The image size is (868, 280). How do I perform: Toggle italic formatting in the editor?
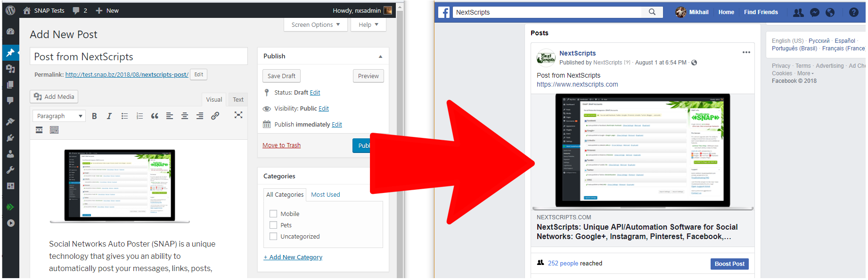click(109, 116)
